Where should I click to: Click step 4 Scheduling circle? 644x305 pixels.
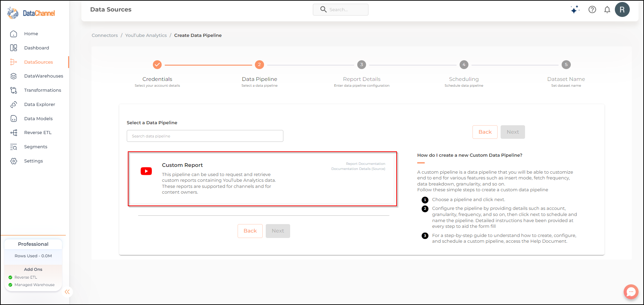[464, 64]
